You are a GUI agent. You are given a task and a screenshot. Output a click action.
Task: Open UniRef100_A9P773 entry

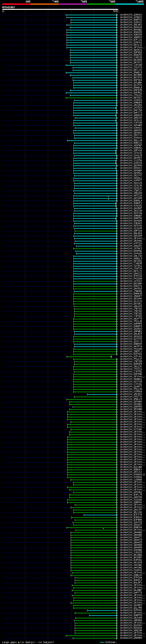pyautogui.click(x=131, y=593)
